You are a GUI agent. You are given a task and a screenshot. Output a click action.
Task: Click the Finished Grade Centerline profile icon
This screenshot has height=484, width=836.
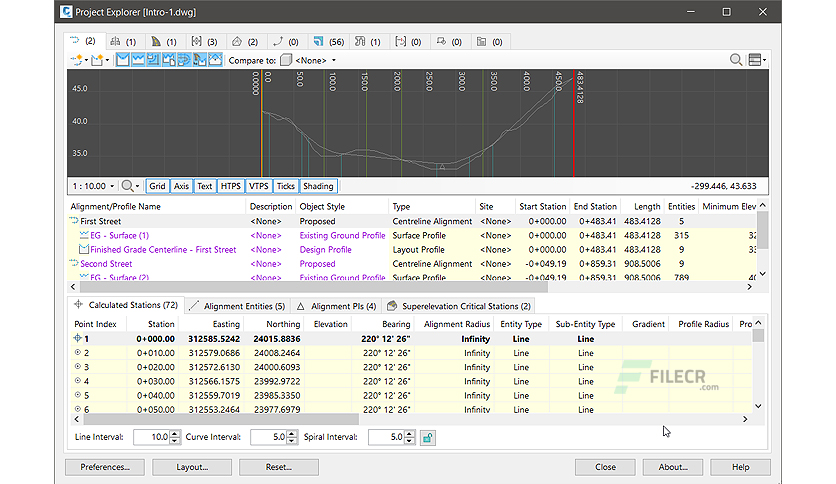[x=84, y=249]
